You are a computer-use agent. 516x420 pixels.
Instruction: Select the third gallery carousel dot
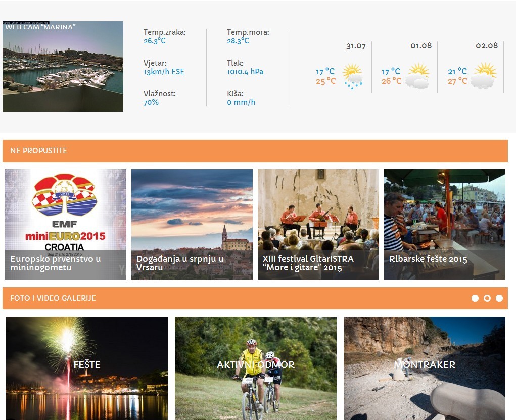(499, 298)
